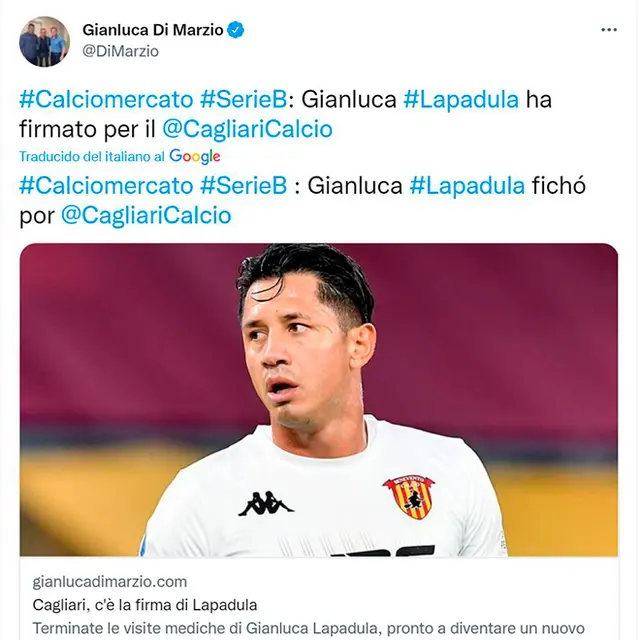Open Gianluca Di Marzio's profile picture

(x=44, y=41)
